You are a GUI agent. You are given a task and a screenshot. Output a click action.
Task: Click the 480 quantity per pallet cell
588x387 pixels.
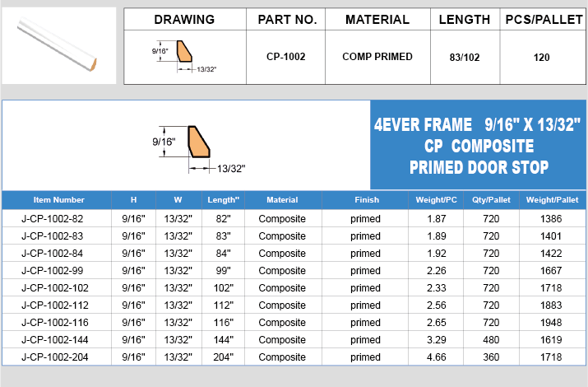click(x=491, y=340)
